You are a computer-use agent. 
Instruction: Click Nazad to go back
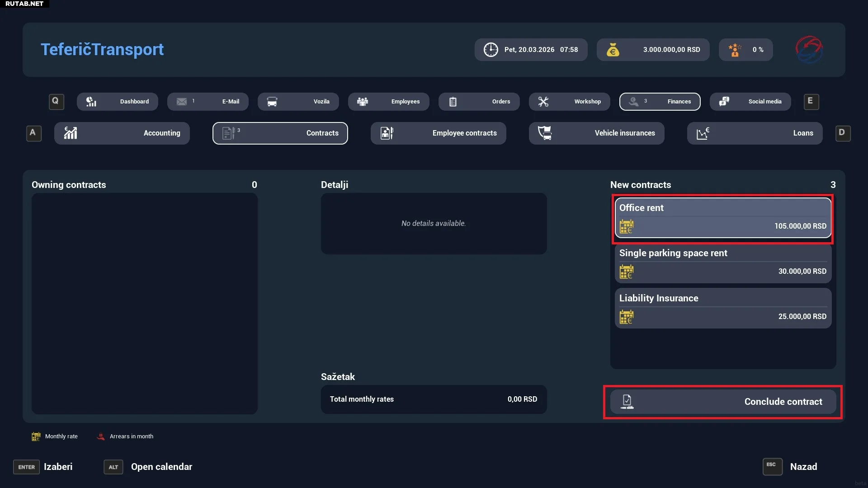pos(803,467)
